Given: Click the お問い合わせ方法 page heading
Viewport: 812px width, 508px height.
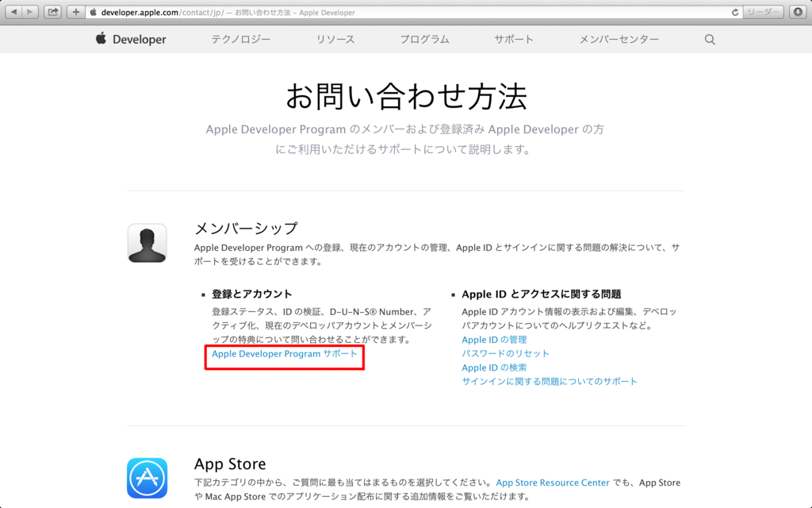Looking at the screenshot, I should tap(406, 96).
